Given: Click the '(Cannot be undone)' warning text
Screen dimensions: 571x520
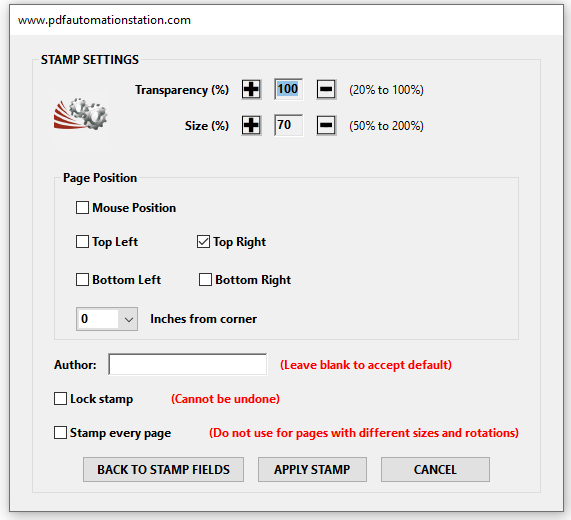Looking at the screenshot, I should click(x=225, y=399).
